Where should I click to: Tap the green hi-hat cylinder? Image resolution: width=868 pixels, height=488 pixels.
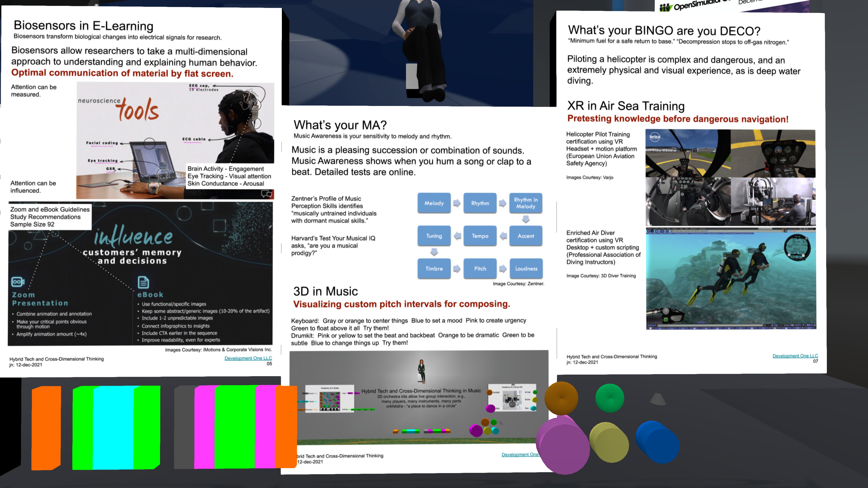(x=610, y=398)
